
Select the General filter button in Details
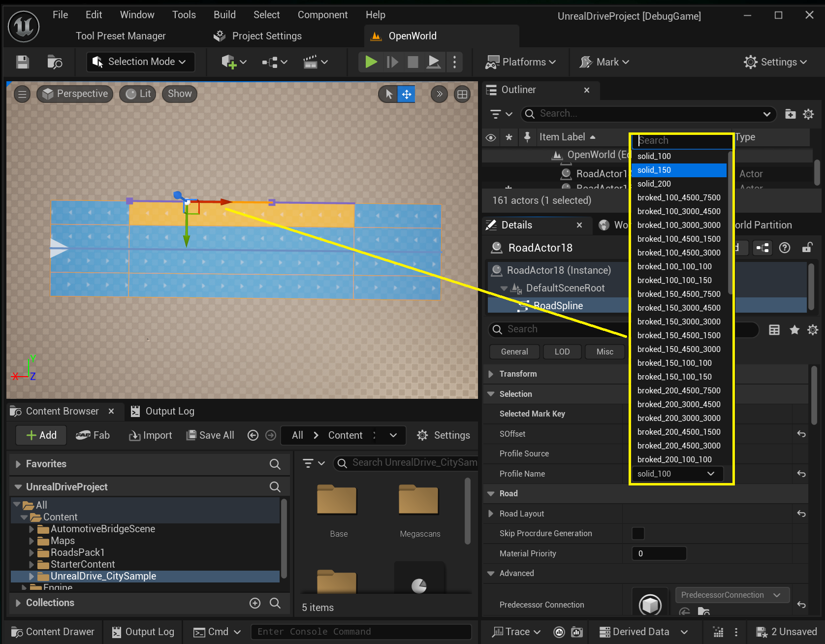click(x=514, y=352)
